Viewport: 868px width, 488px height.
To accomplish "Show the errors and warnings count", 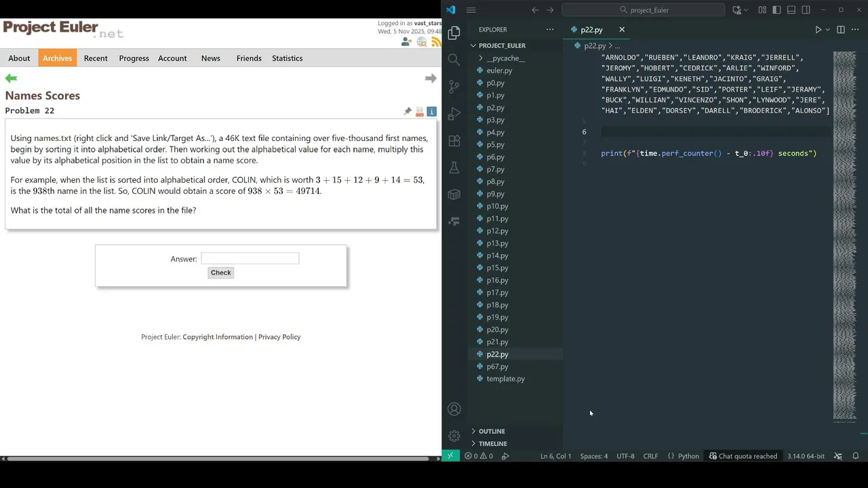I will 479,456.
